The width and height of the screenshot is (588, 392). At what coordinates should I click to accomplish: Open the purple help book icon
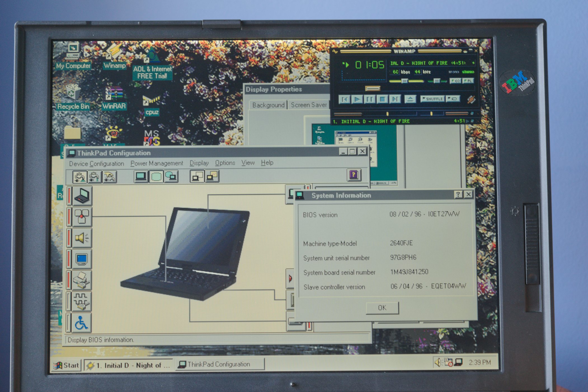tap(354, 175)
